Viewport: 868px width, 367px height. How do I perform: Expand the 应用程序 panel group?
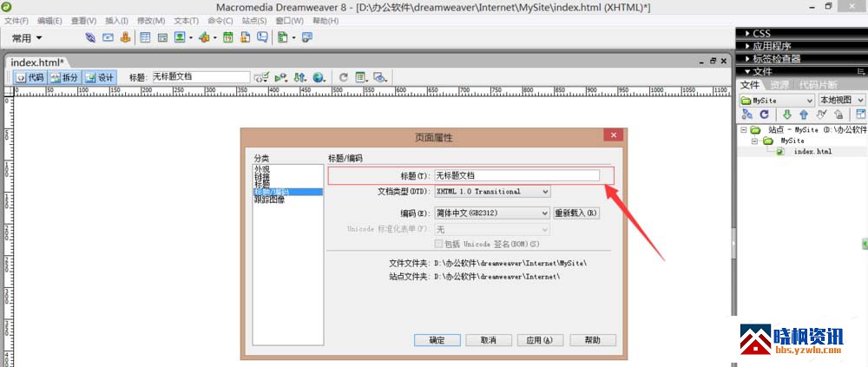click(749, 47)
